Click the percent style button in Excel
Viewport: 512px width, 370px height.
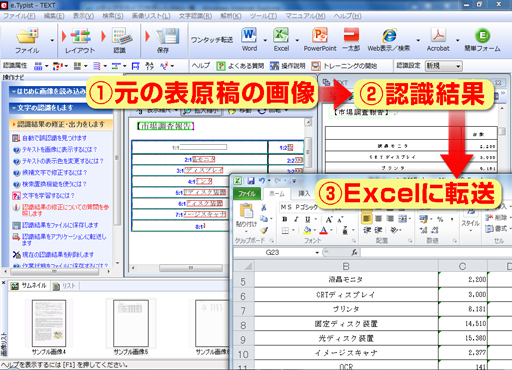(x=440, y=219)
